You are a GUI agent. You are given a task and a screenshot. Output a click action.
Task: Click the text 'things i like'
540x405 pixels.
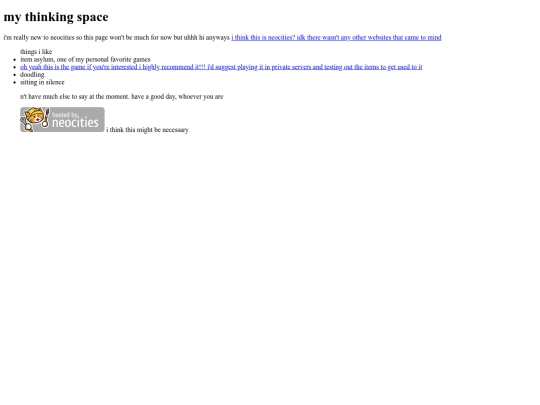[x=36, y=52]
